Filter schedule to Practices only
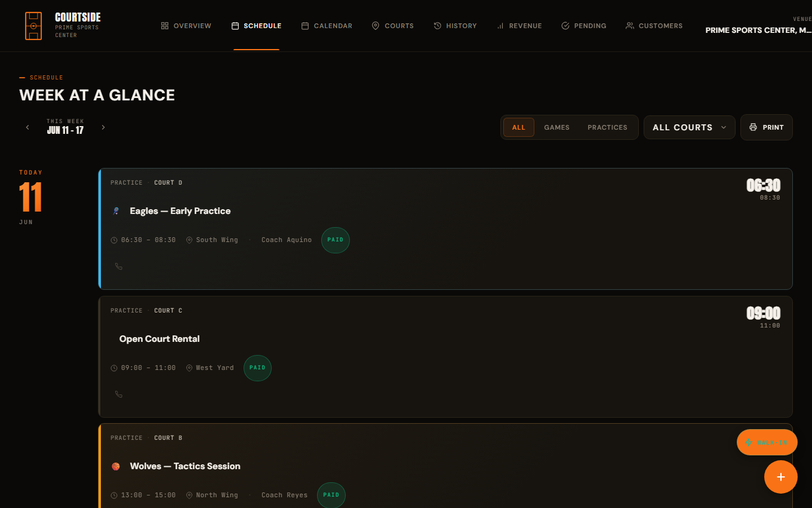This screenshot has width=812, height=508. pos(608,127)
